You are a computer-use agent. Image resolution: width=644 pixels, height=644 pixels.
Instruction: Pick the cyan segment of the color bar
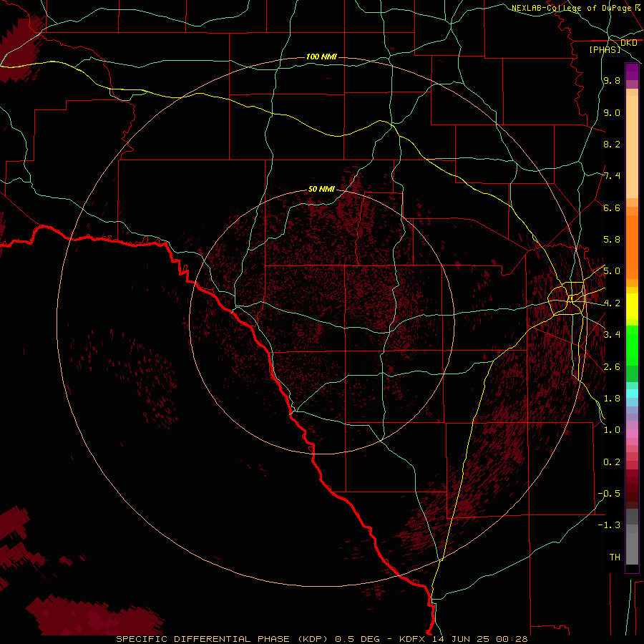pos(632,394)
